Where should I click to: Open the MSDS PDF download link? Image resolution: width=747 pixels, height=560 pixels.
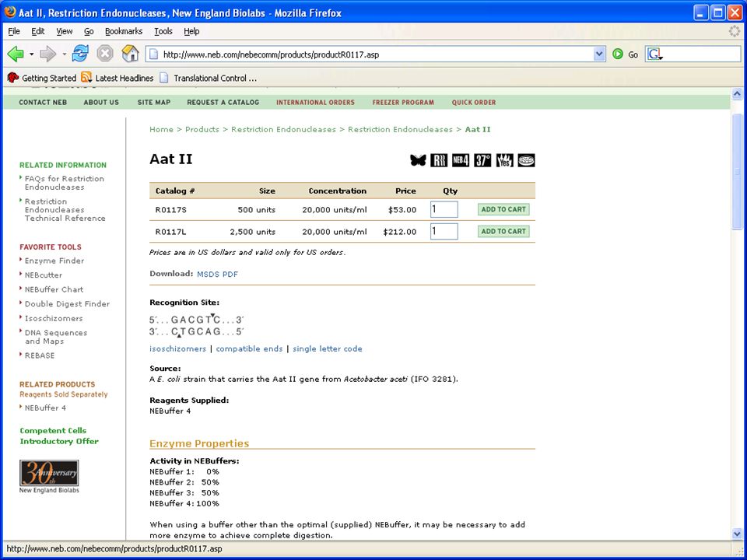(217, 274)
